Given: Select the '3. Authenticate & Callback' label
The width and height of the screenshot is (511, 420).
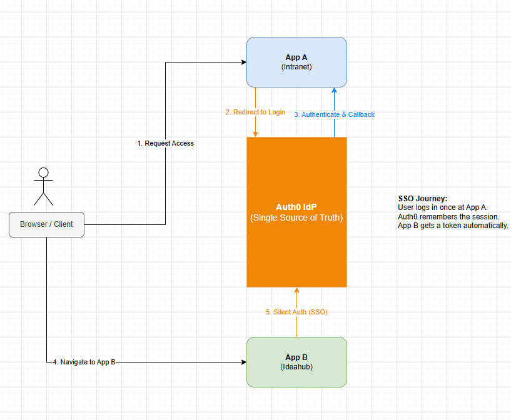Looking at the screenshot, I should pos(335,114).
